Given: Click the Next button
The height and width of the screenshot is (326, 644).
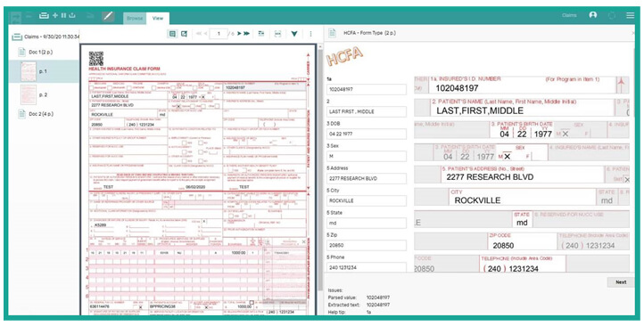Looking at the screenshot, I should point(621,282).
